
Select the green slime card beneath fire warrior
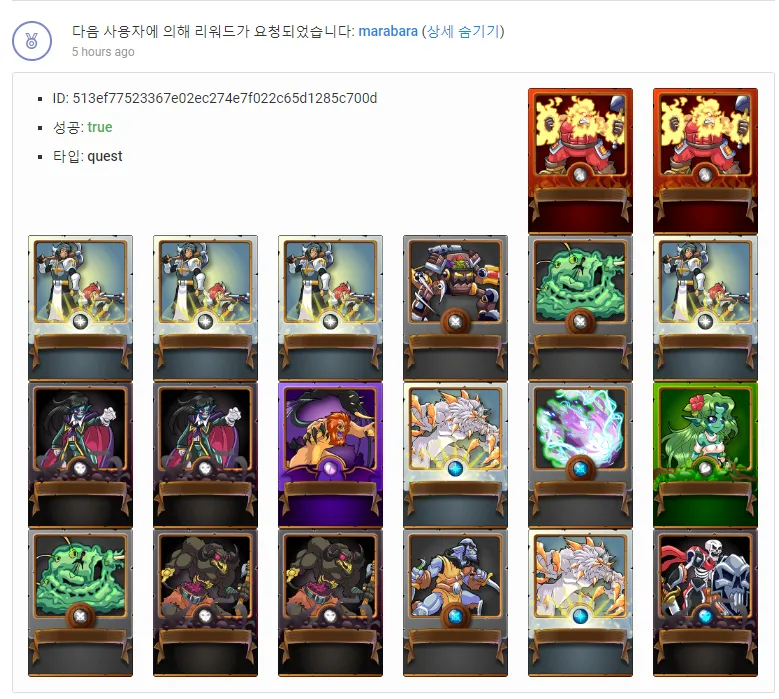point(580,308)
